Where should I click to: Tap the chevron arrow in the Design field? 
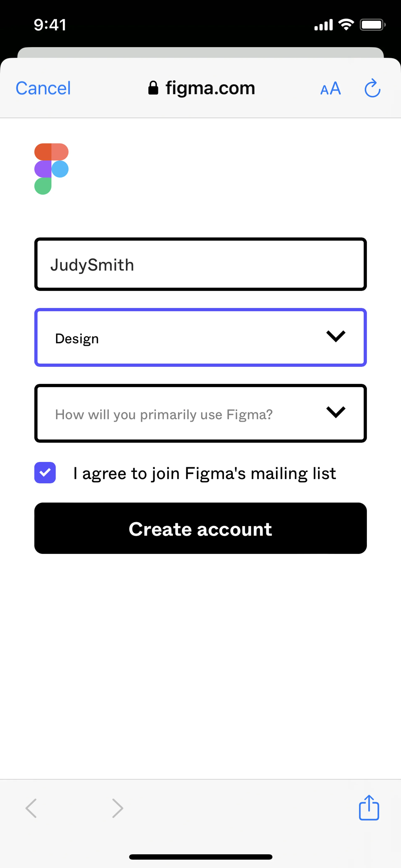tap(336, 336)
